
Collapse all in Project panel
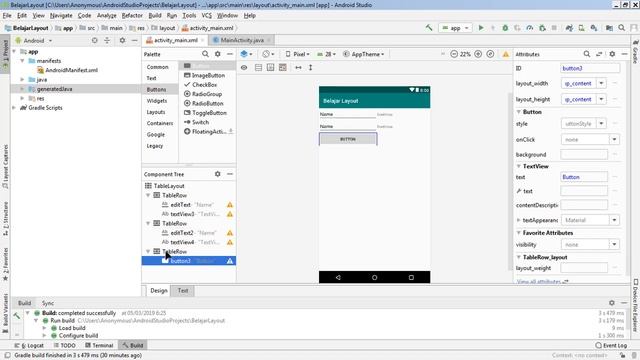pyautogui.click(x=107, y=40)
